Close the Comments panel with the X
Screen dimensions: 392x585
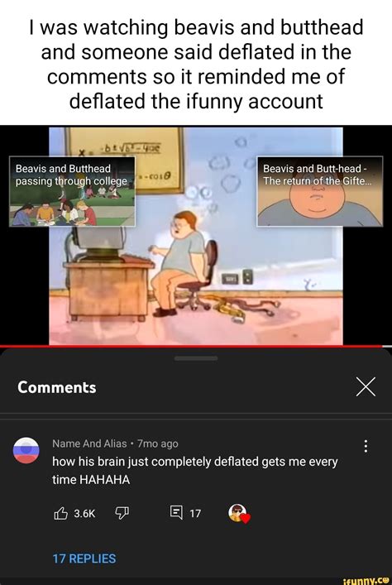[366, 387]
